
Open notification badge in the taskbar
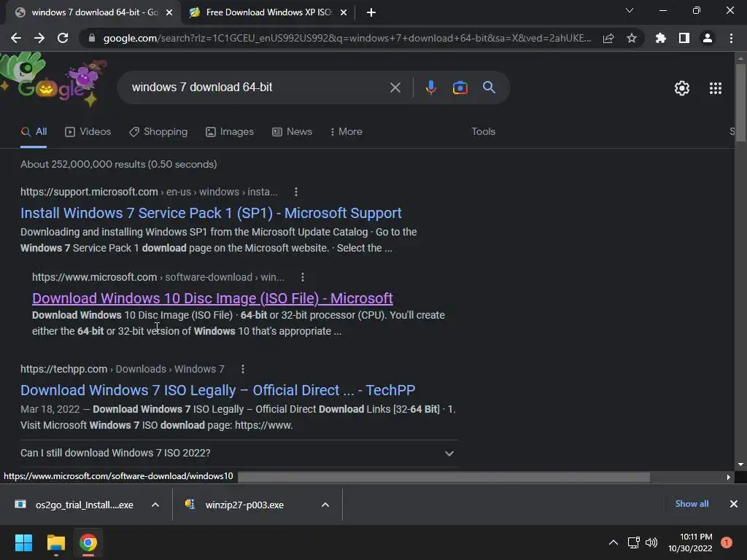click(x=726, y=542)
